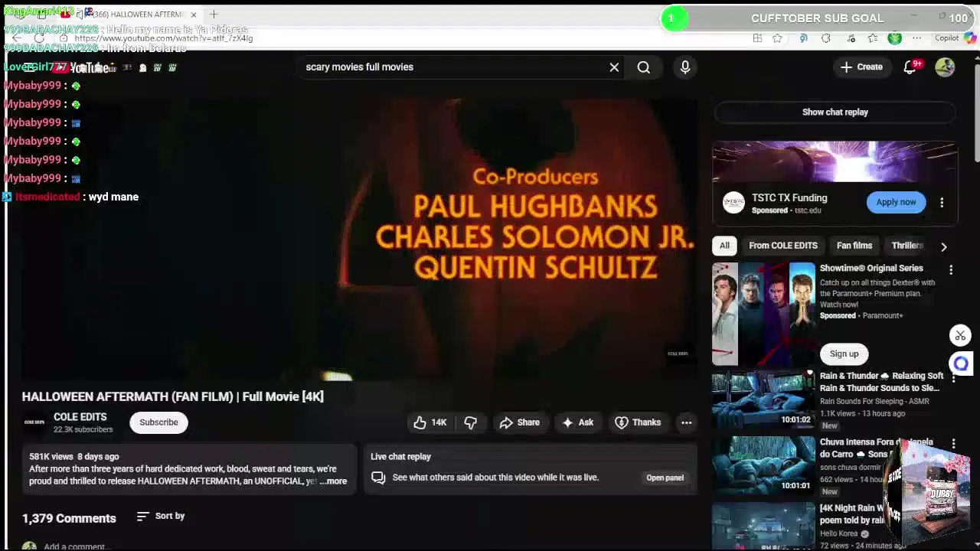
Task: Like the video with thumbs up
Action: (x=430, y=422)
